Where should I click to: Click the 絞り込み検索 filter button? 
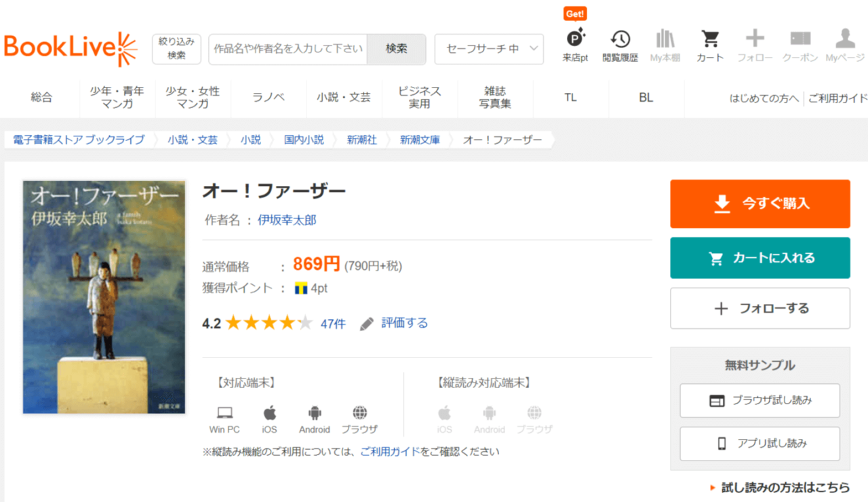176,49
